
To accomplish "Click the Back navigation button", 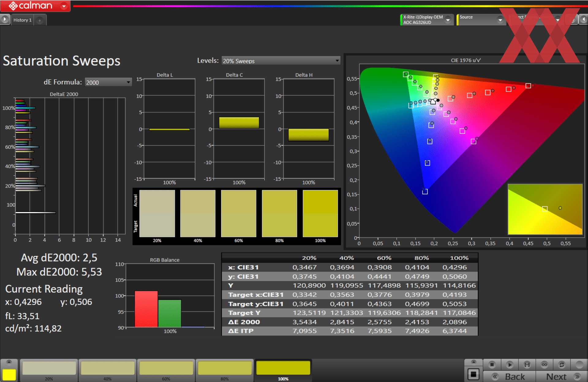I will click(509, 376).
